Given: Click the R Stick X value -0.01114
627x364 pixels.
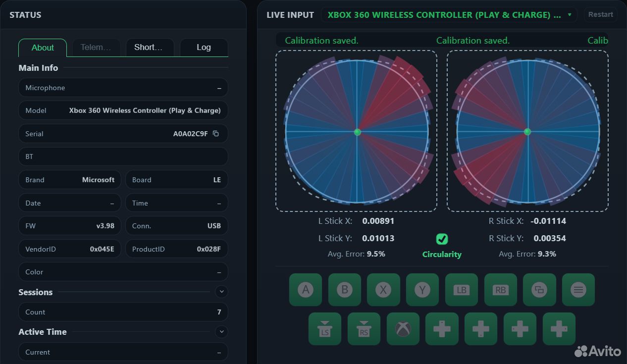Looking at the screenshot, I should (548, 221).
